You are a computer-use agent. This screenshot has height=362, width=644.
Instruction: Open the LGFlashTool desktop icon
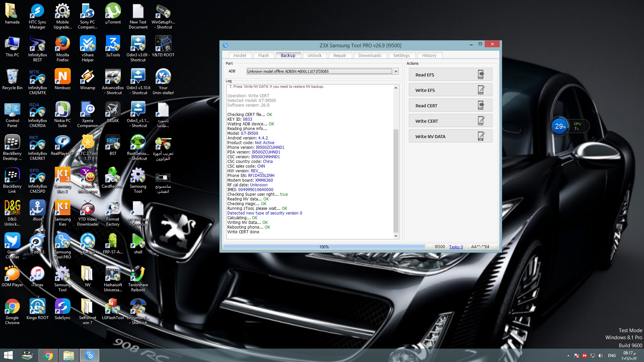[113, 309]
